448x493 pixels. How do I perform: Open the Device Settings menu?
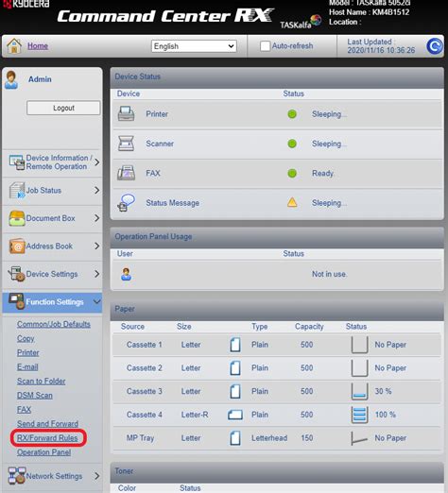[x=52, y=274]
